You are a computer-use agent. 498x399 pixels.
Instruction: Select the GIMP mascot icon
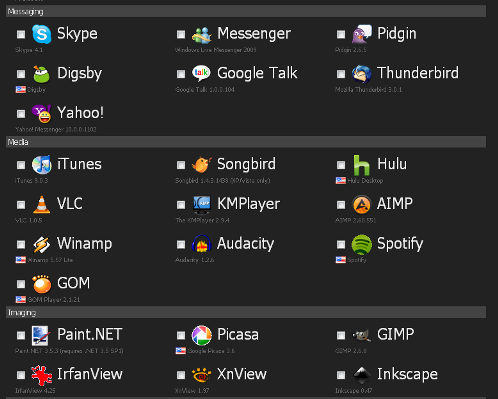click(362, 335)
